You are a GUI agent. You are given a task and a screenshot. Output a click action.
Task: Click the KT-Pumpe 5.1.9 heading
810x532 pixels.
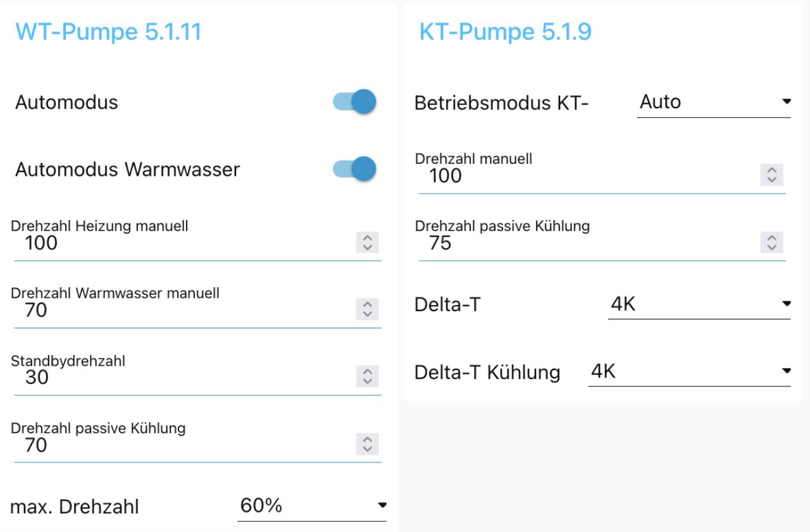506,32
